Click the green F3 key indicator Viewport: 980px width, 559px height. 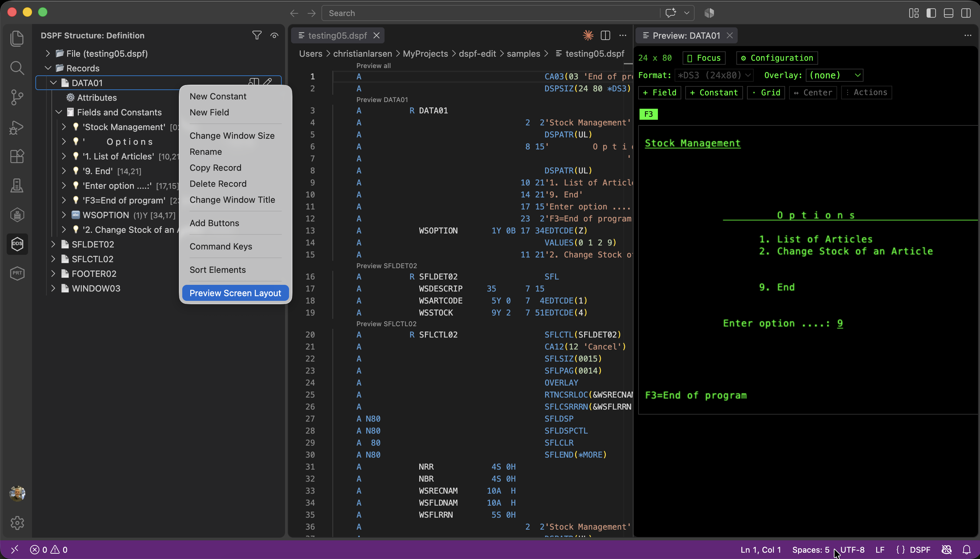[649, 114]
